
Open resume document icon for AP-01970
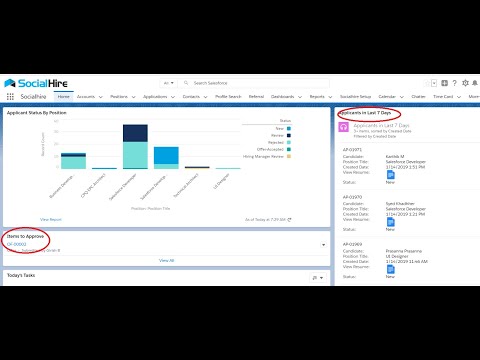[391, 222]
